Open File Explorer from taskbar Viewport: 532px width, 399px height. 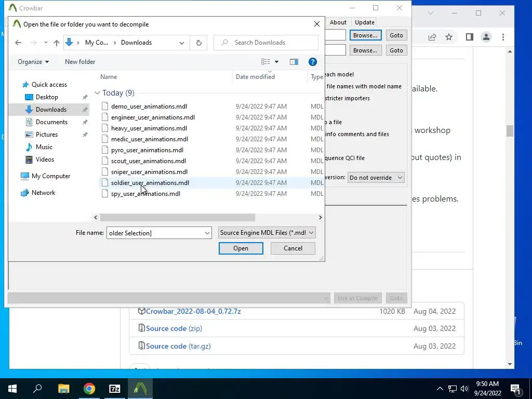[x=63, y=389]
